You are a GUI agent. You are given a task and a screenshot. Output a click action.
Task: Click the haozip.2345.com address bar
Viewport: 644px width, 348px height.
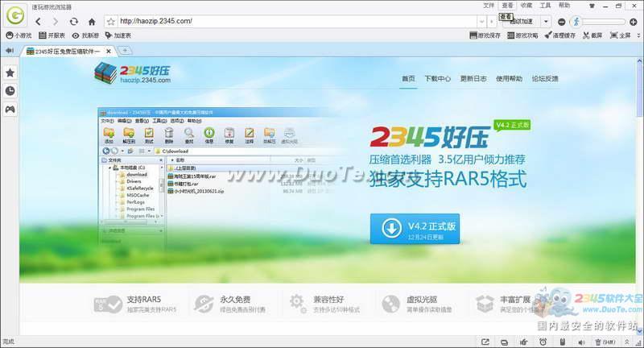click(297, 21)
